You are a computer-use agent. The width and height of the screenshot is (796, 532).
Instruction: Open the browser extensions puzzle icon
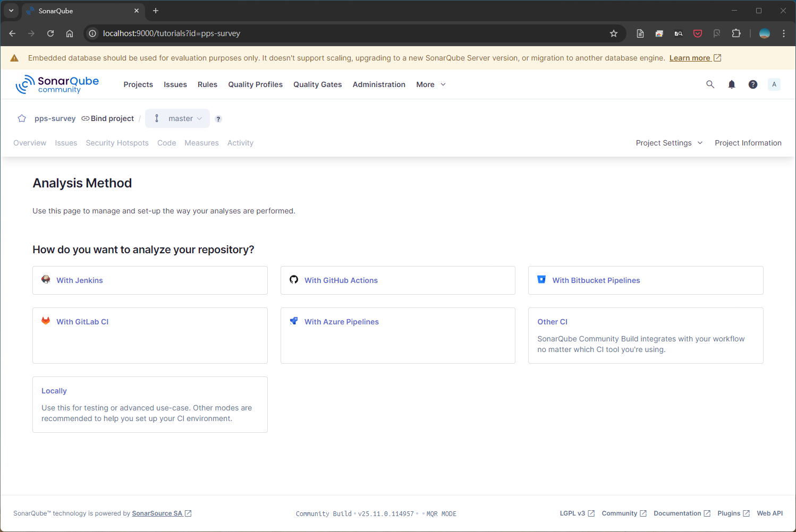point(736,33)
